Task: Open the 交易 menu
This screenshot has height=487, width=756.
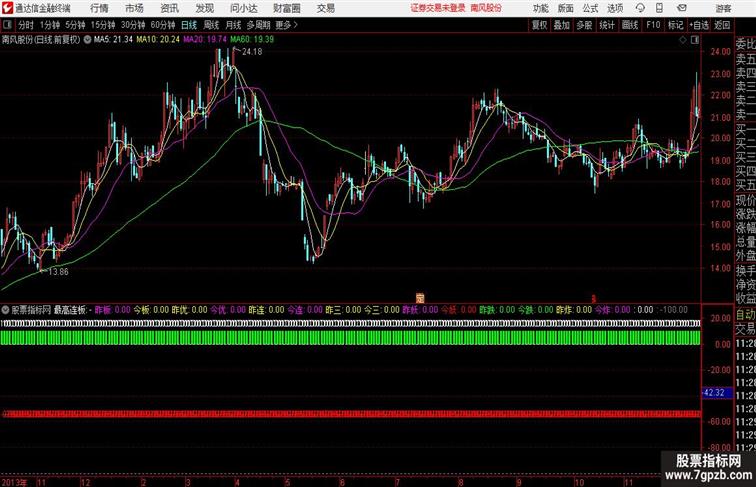Action: tap(325, 8)
